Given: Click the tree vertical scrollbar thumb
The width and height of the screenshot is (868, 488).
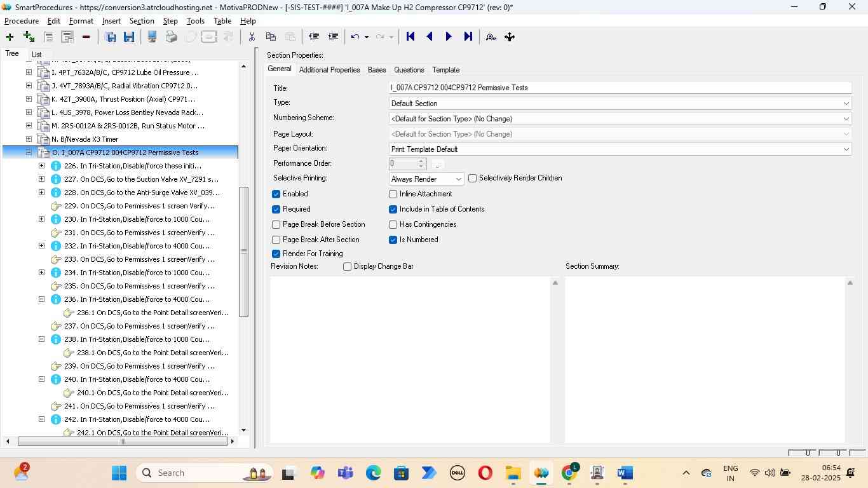Looking at the screenshot, I should tap(243, 252).
